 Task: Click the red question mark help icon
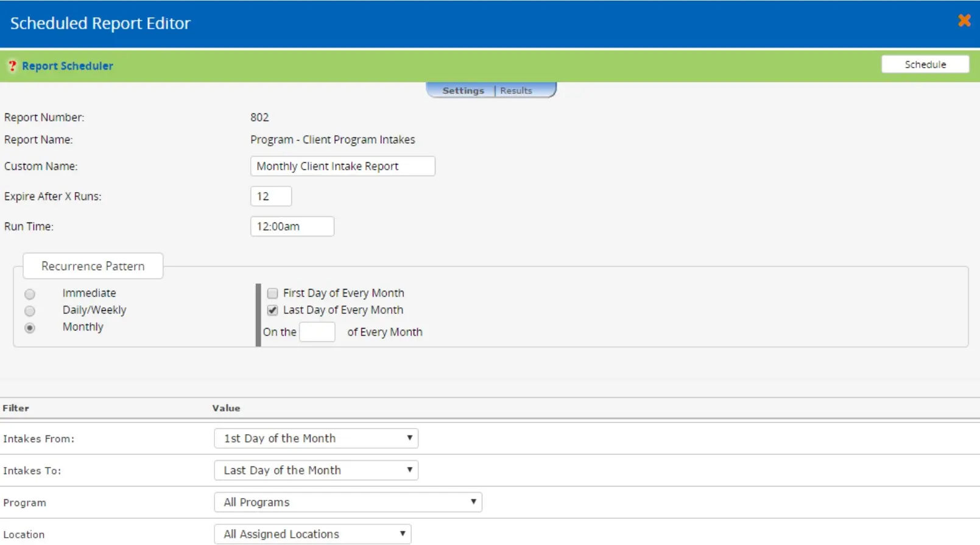12,66
